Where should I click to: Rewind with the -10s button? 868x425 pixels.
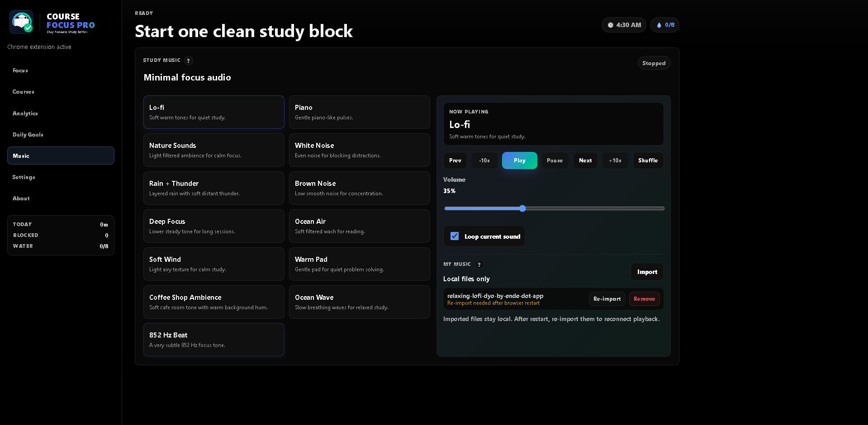click(484, 161)
